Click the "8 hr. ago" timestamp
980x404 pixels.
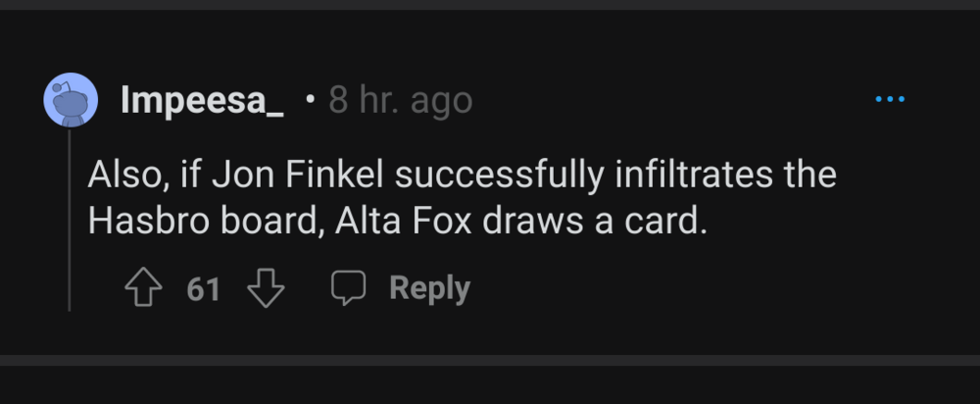[400, 100]
